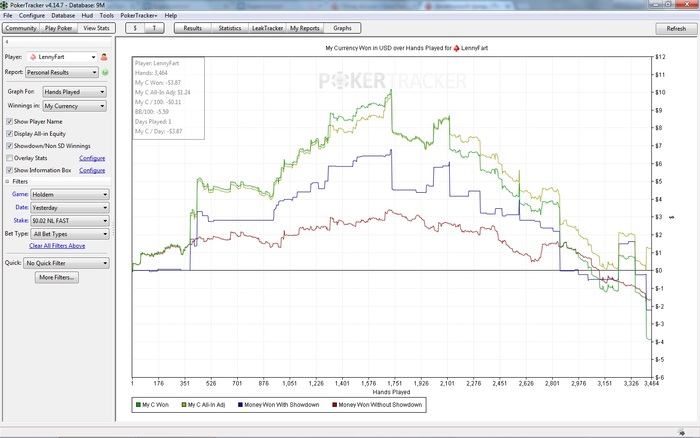Open the Database menu
This screenshot has width=700, height=438.
point(63,15)
